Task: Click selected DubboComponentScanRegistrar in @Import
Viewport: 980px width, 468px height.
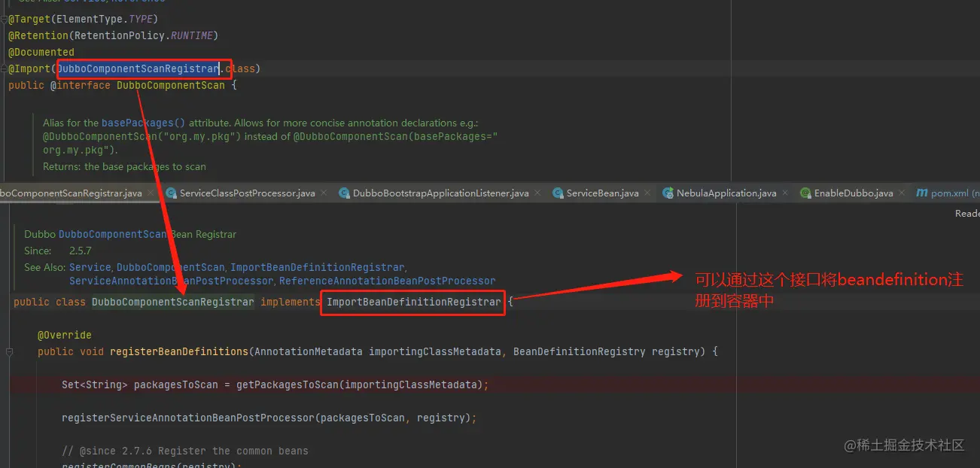Action: click(138, 68)
